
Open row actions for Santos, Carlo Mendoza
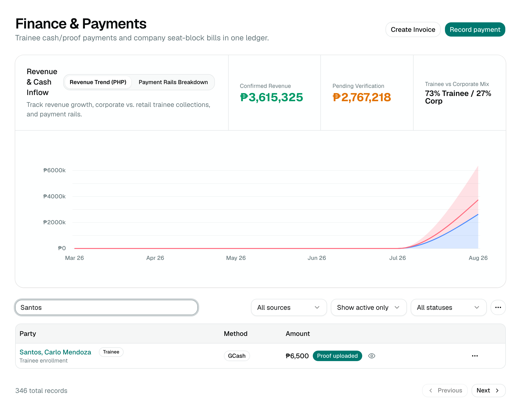point(475,356)
